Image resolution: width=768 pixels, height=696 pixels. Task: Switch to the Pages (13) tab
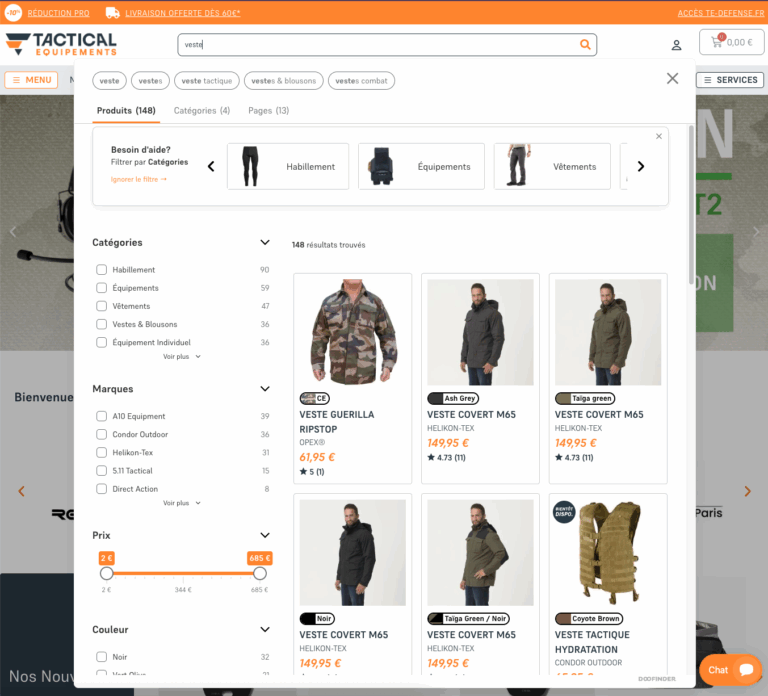coord(268,111)
